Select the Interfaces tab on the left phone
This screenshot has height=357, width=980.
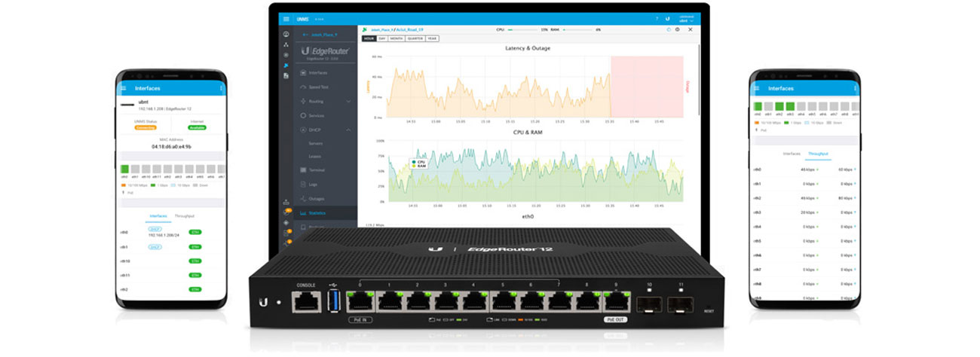point(157,216)
